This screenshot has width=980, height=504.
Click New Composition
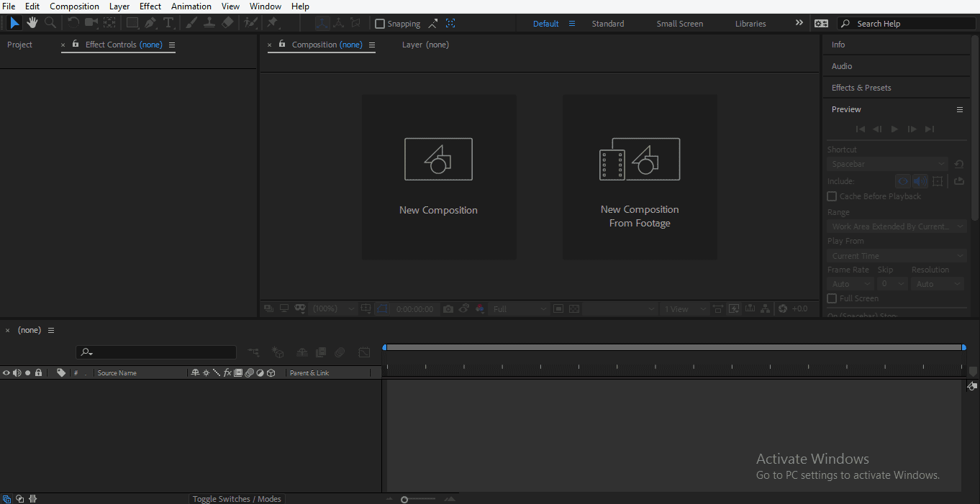[438, 177]
